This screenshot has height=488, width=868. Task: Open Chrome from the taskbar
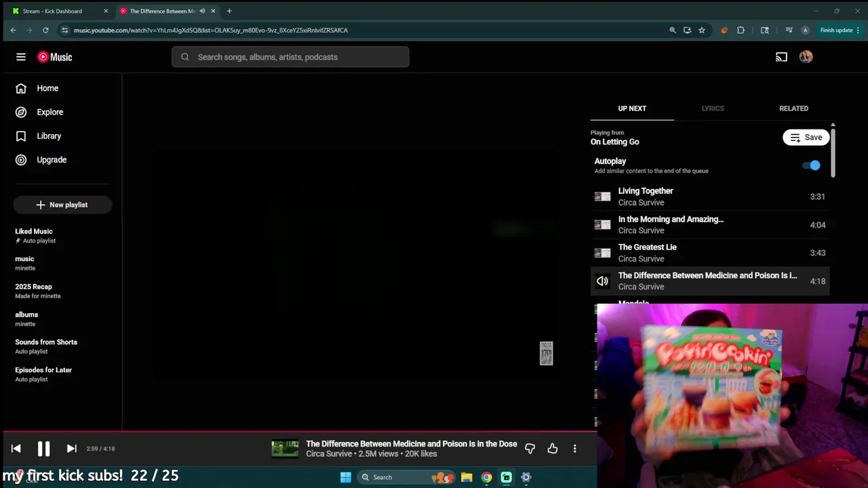coord(486,477)
